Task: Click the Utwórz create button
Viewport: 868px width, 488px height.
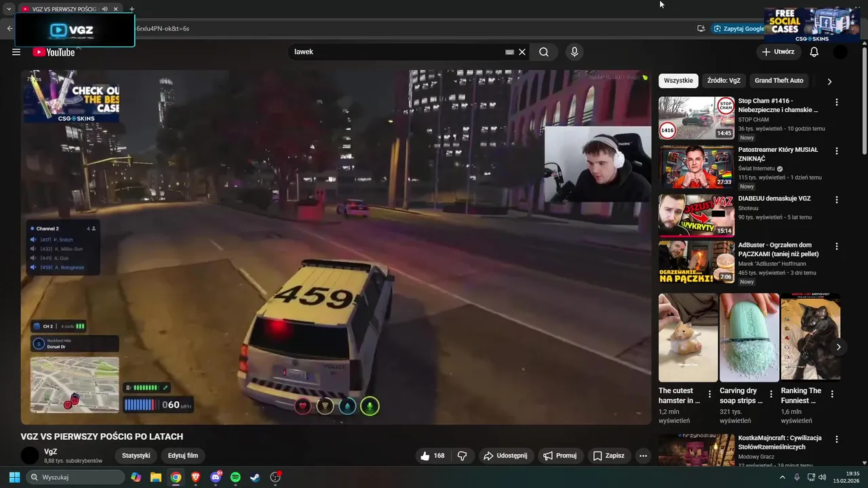Action: pyautogui.click(x=778, y=52)
